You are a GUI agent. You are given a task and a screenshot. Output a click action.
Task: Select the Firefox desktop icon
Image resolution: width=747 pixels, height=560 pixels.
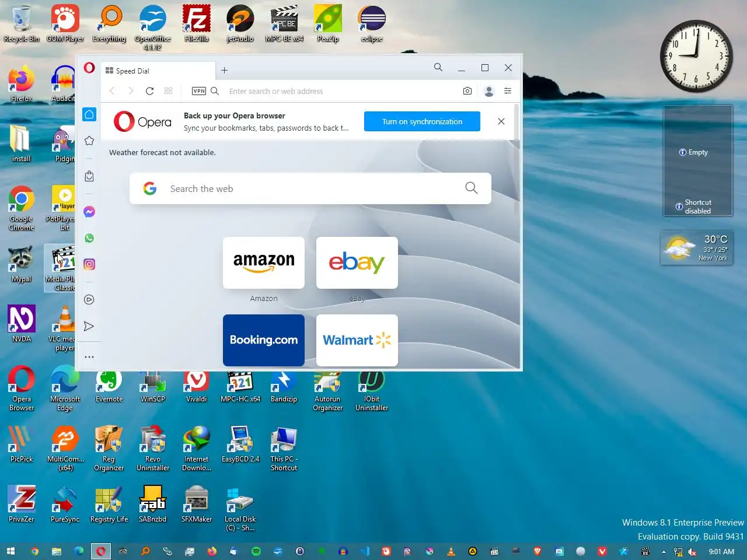pyautogui.click(x=22, y=85)
